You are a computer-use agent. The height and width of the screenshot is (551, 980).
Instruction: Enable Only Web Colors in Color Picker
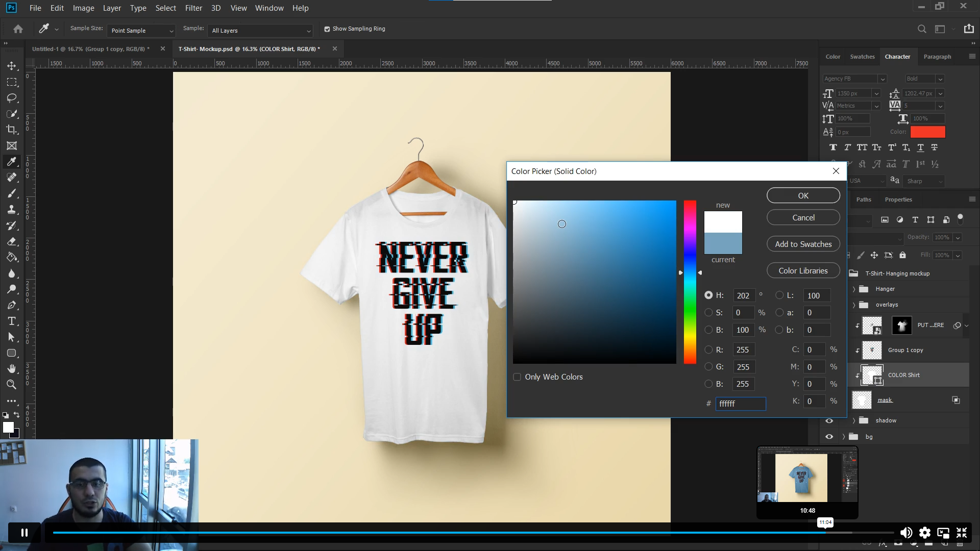pos(517,377)
